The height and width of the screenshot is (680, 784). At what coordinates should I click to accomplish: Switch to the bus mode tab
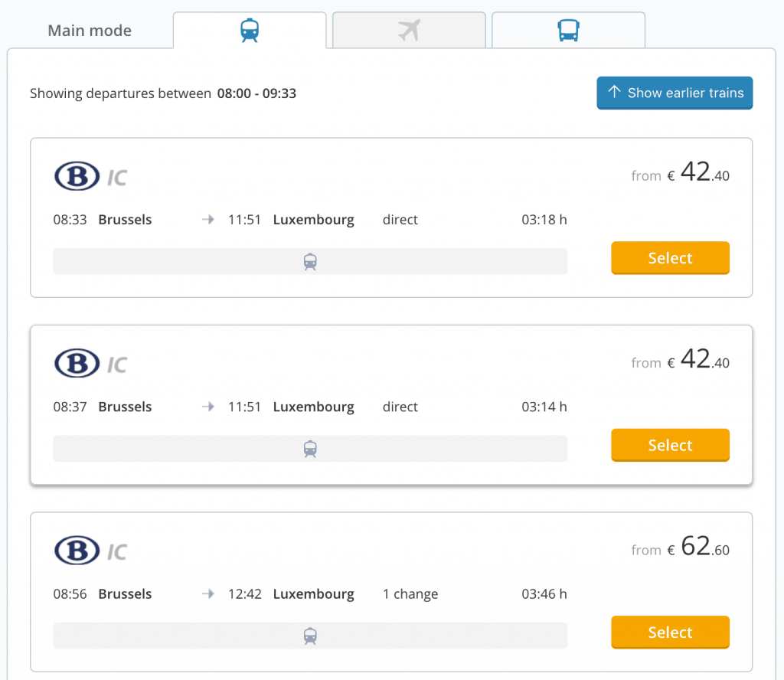[568, 31]
